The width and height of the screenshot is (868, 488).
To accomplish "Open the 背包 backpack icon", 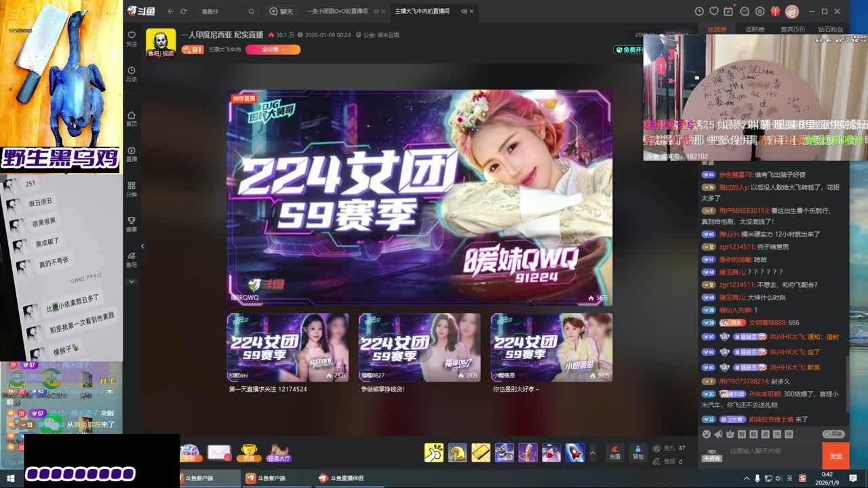I will pos(637,452).
